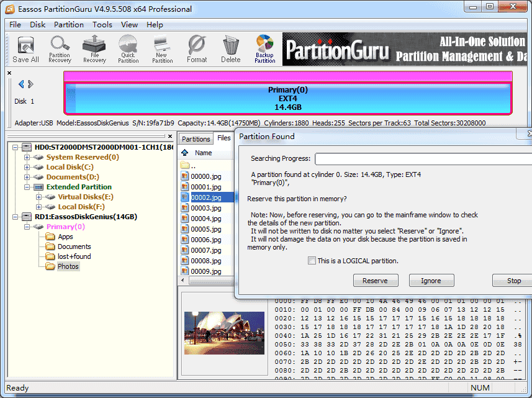
Task: Select the 00003.jpg file icon
Action: pyautogui.click(x=184, y=207)
